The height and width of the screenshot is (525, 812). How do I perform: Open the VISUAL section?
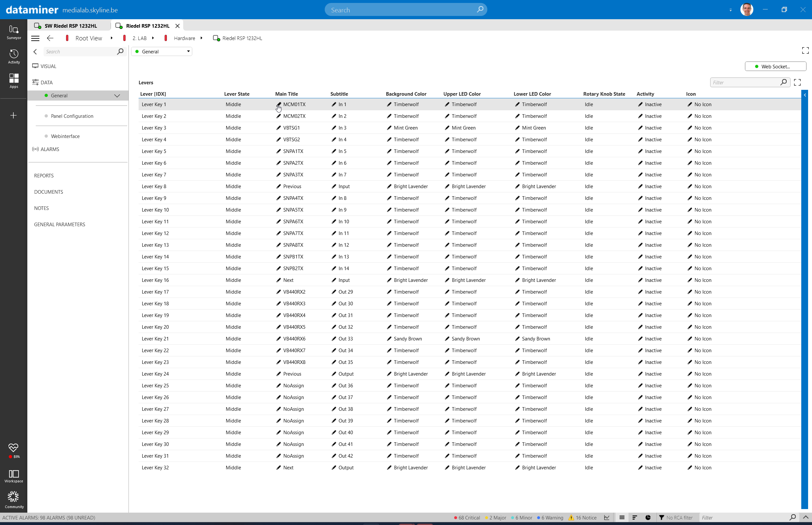point(44,66)
